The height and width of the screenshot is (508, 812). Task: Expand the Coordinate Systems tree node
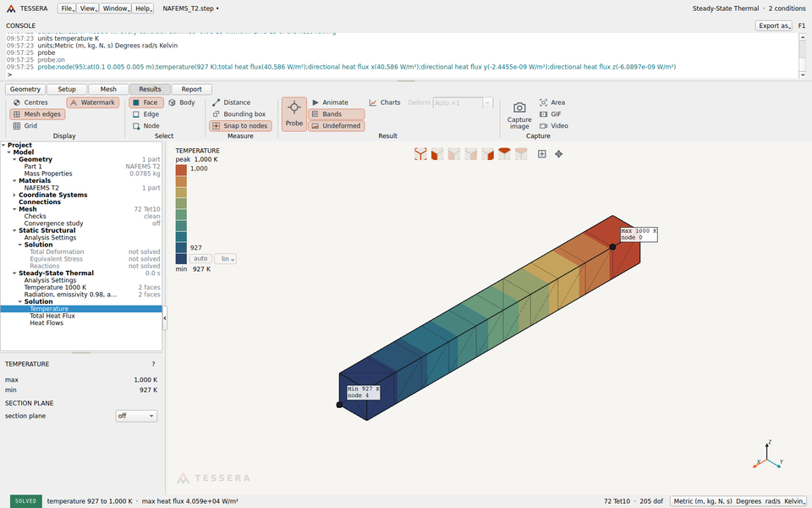coord(14,195)
